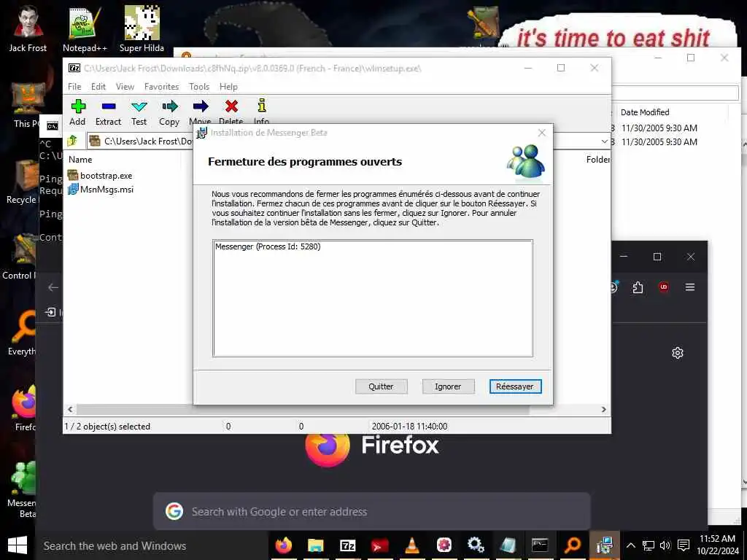
Task: Click the gears settings icon in taskbar
Action: point(476,545)
